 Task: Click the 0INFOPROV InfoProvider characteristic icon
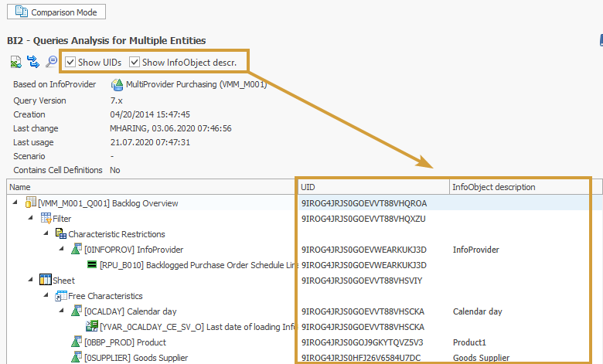tap(76, 250)
